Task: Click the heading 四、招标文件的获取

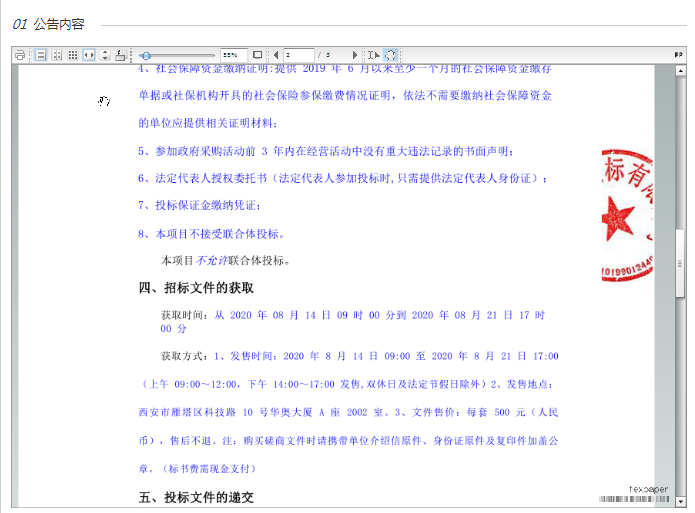Action: [196, 288]
